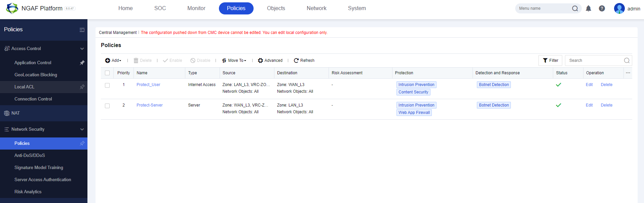Open the Protect-Server policy link

[x=150, y=105]
